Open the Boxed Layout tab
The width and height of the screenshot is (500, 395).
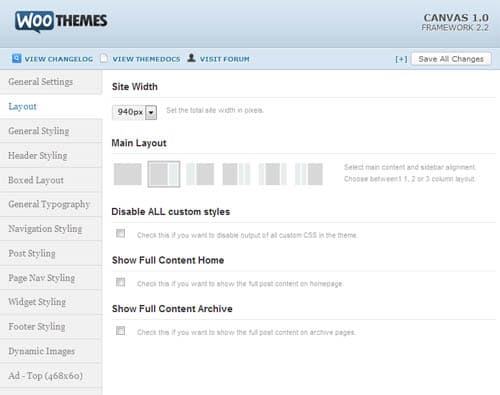click(x=51, y=180)
